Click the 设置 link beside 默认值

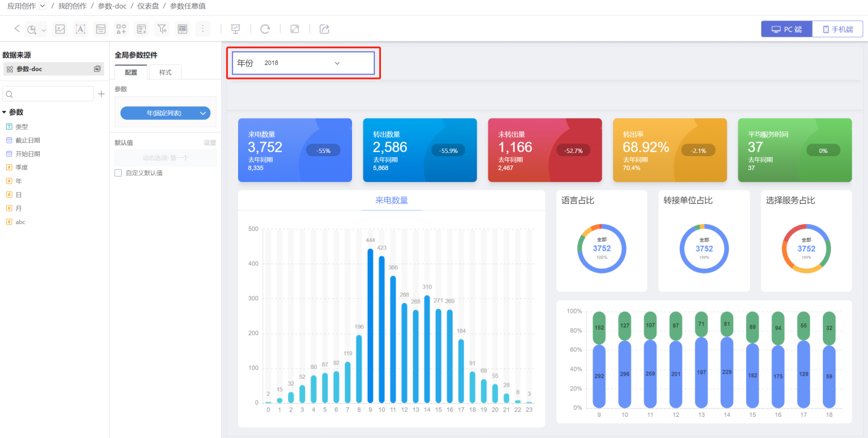209,143
